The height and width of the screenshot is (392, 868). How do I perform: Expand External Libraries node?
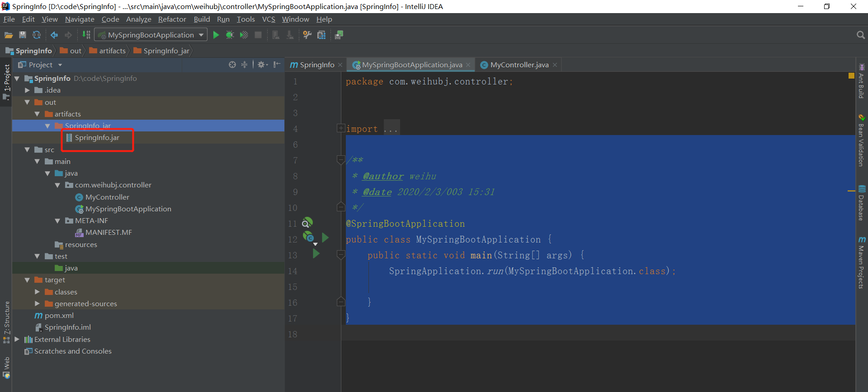17,339
